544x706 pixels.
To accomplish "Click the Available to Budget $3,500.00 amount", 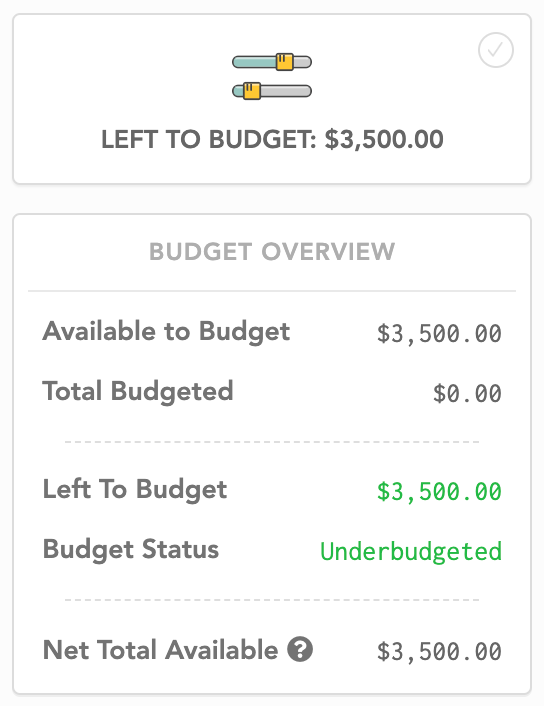I will point(439,334).
